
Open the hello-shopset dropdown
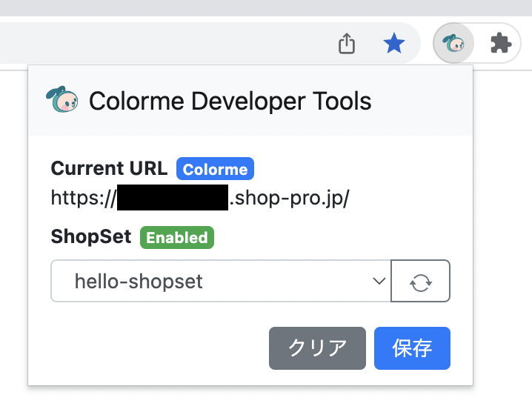[221, 281]
